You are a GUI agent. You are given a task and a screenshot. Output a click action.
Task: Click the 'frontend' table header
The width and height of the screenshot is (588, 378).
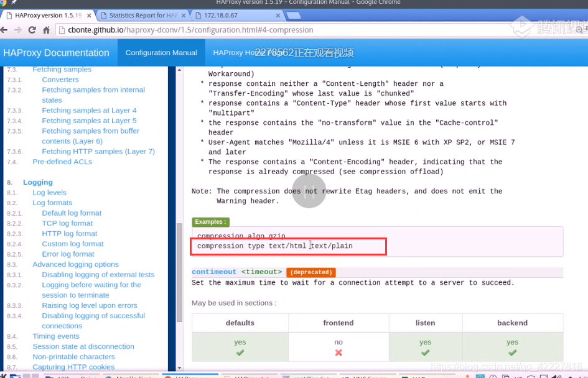point(338,323)
